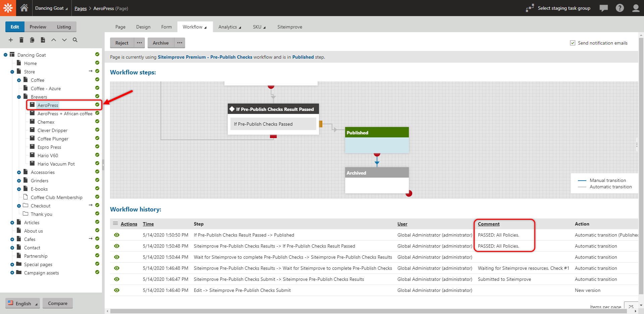Select the Published workflow step box
This screenshot has height=314, width=644.
point(377,140)
